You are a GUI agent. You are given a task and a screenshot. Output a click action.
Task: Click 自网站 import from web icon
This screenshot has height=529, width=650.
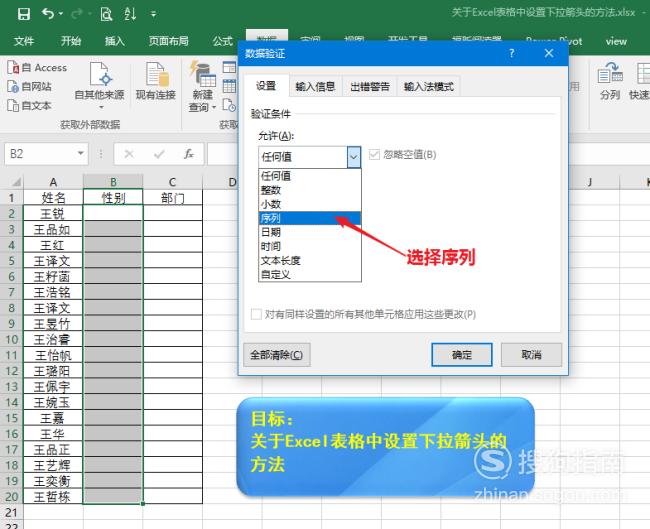[29, 87]
